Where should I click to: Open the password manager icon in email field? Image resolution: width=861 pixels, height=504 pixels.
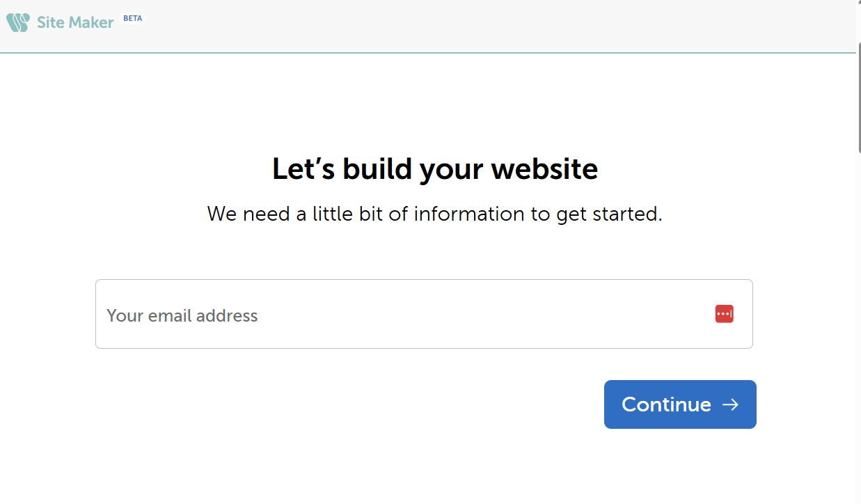click(724, 314)
